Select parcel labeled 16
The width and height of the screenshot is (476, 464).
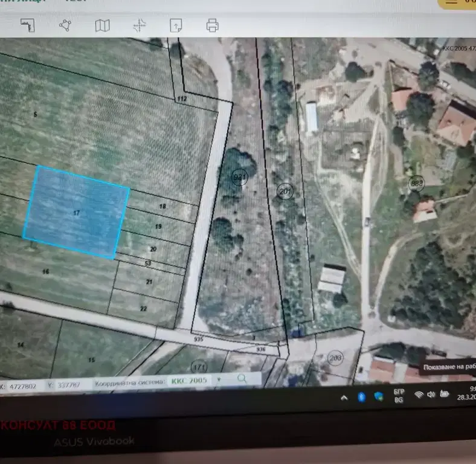tap(46, 271)
